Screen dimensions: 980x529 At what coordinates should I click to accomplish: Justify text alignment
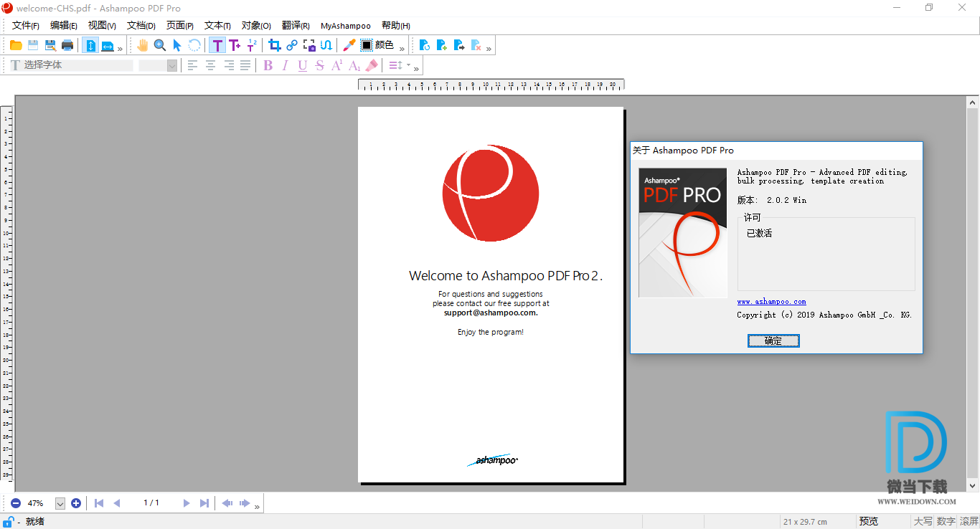[x=245, y=65]
